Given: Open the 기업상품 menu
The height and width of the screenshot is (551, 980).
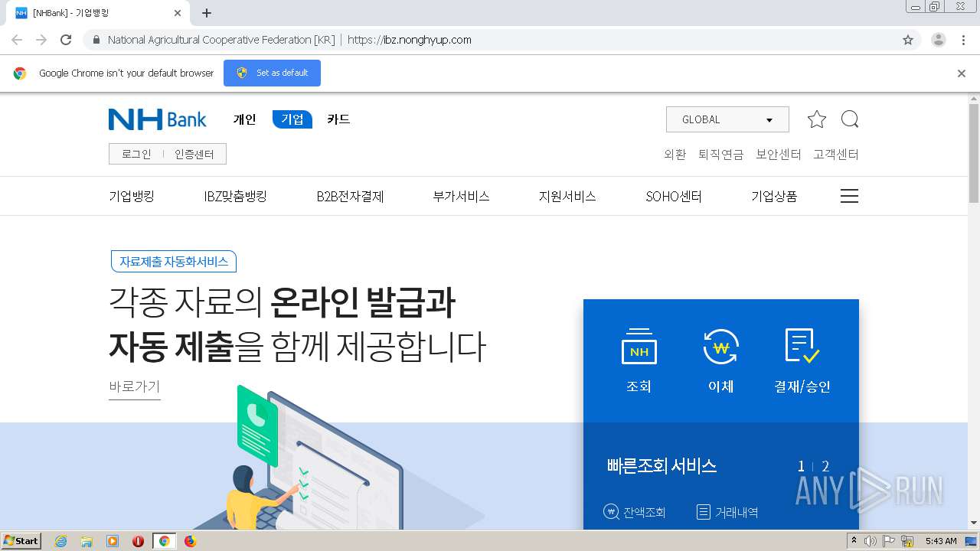Looking at the screenshot, I should coord(774,197).
